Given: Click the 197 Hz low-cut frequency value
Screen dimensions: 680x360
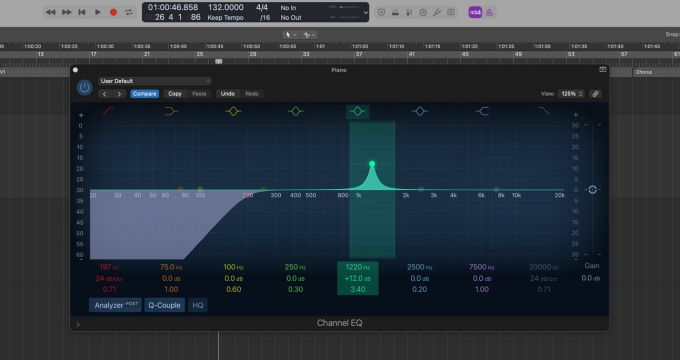Looking at the screenshot, I should point(109,267).
